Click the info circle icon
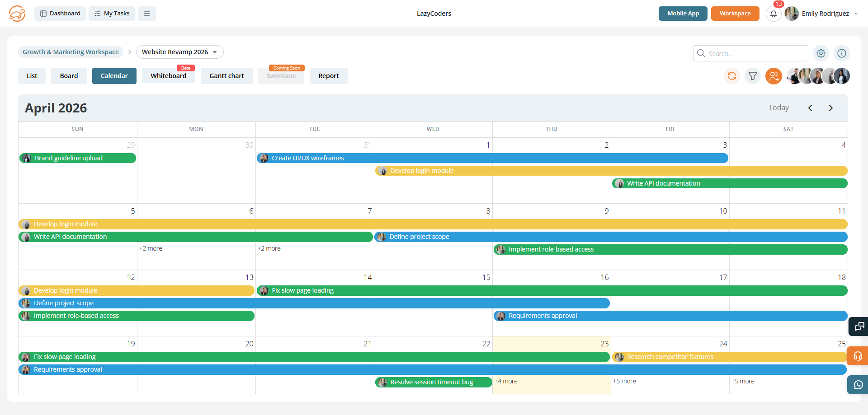The image size is (868, 415). [x=841, y=53]
